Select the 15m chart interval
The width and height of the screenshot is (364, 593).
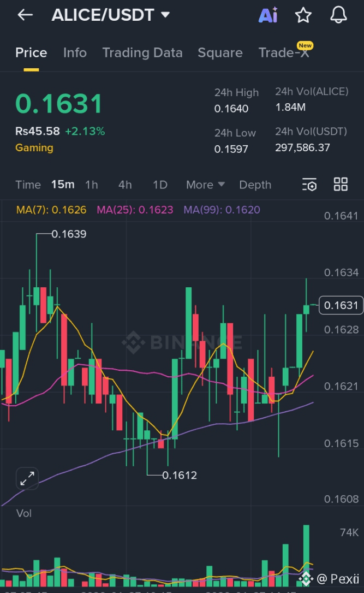click(x=63, y=185)
